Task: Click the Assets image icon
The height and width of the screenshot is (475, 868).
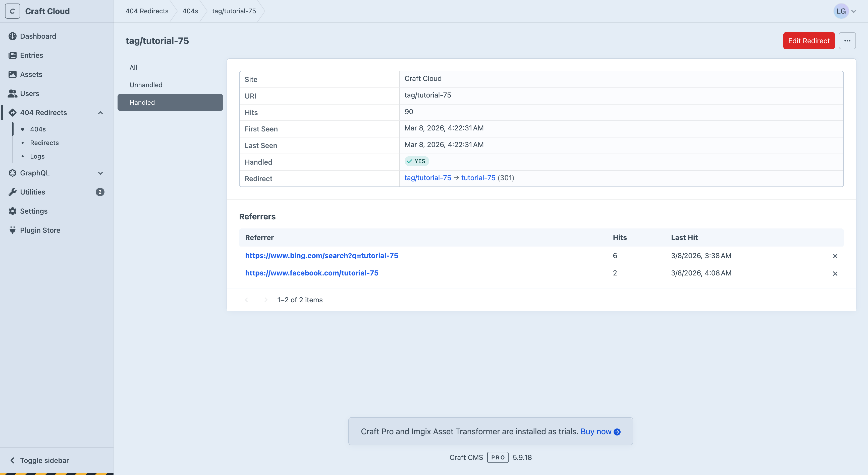Action: [13, 74]
